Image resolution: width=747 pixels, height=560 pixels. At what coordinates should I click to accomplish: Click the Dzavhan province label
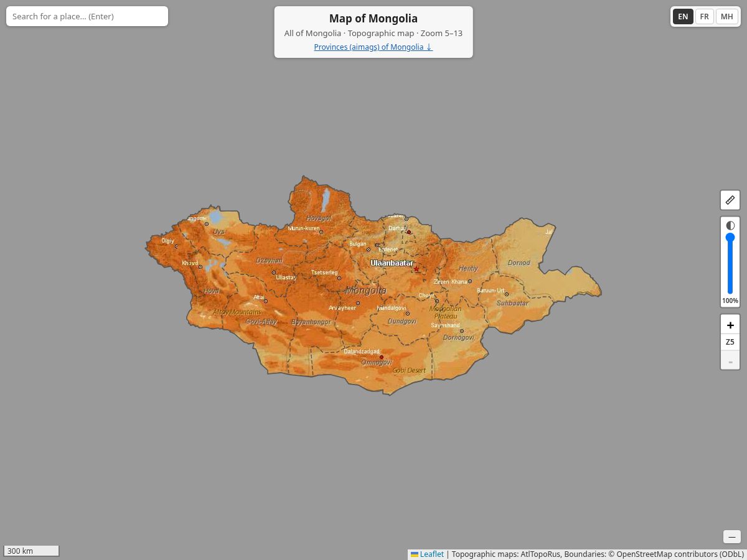tap(270, 260)
